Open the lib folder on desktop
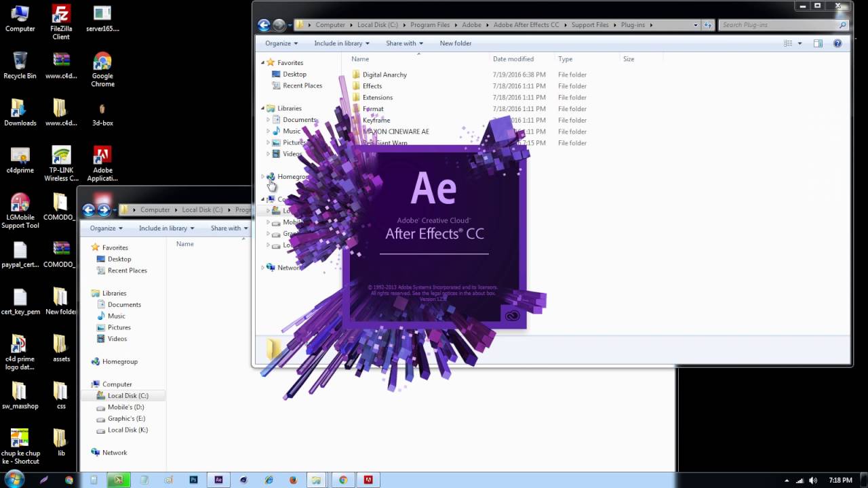 click(x=61, y=443)
